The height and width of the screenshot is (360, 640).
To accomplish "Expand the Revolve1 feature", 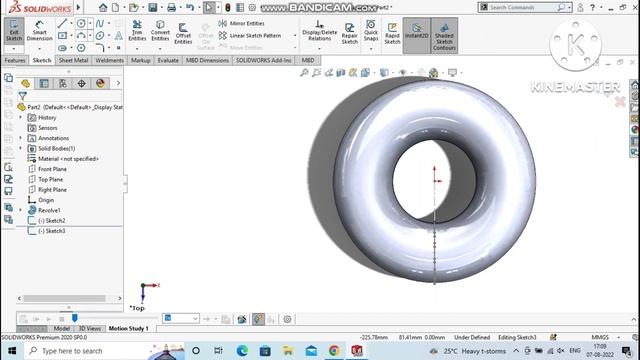I will 20,210.
